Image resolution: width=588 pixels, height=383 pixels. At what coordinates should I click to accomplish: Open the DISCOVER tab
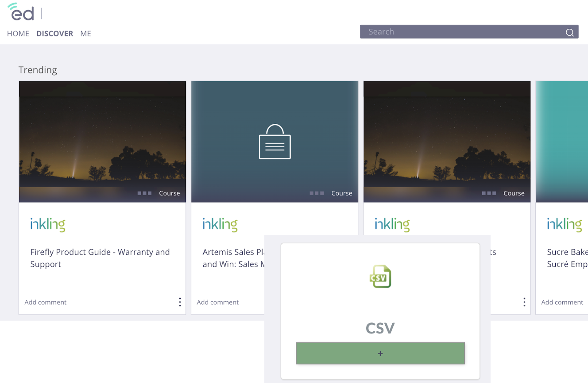55,34
